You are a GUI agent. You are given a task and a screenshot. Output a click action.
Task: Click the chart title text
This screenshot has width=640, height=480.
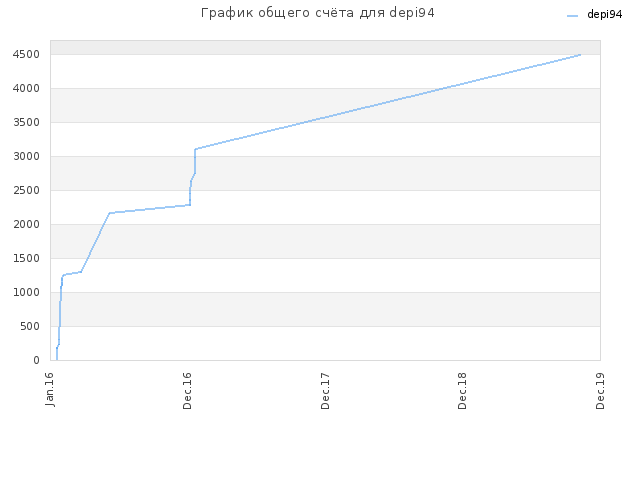tap(318, 13)
